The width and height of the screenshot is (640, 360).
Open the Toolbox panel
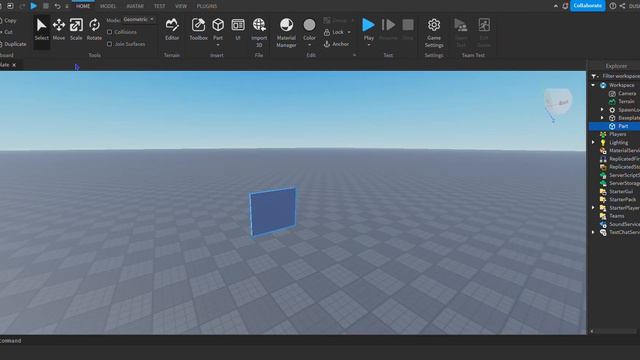tap(198, 29)
